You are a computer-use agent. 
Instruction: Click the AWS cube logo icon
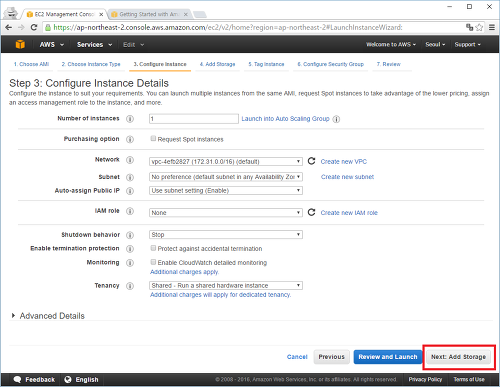click(x=20, y=44)
